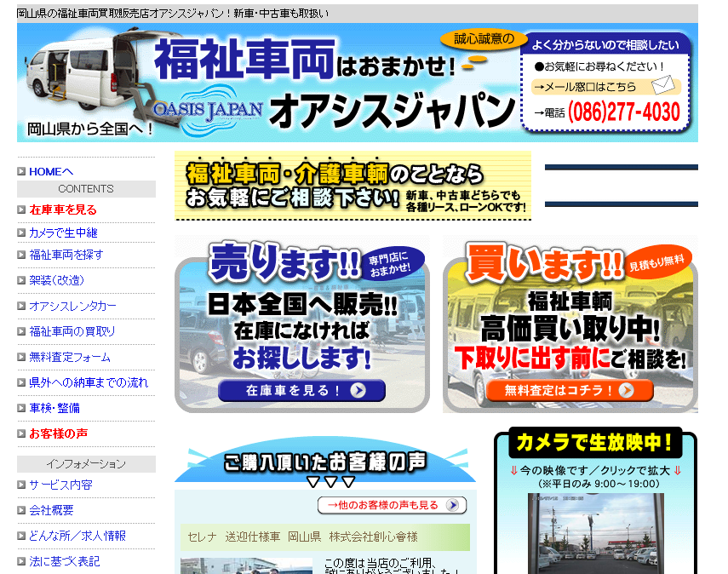Click bullet icon beside 車検・整備
This screenshot has width=728, height=574.
coord(21,408)
